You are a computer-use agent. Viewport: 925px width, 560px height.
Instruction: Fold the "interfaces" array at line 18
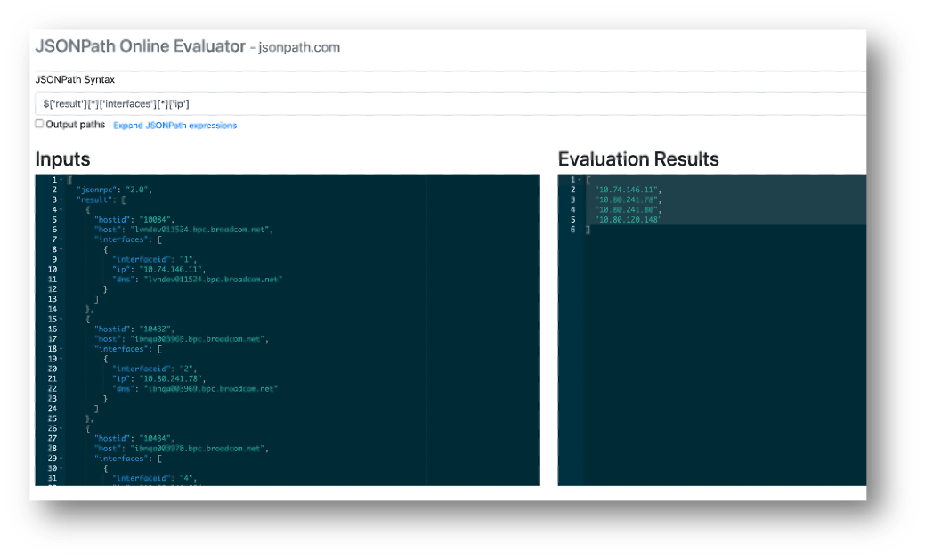pos(61,349)
